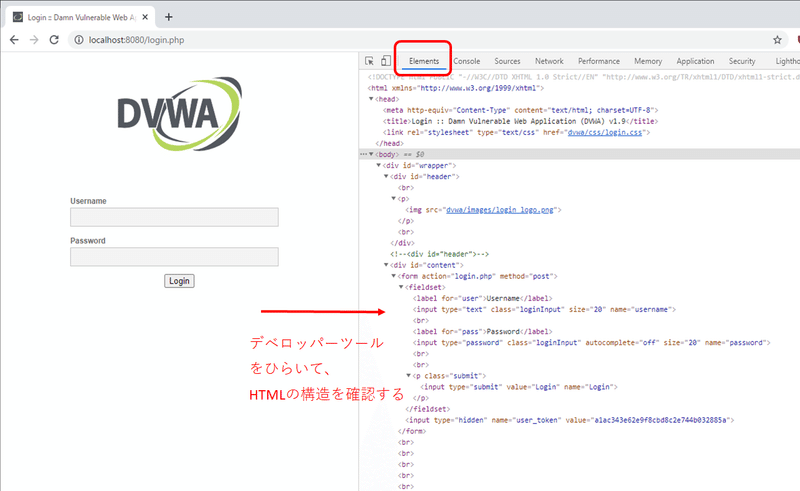Open the Application tab
This screenshot has height=491, width=800.
click(x=695, y=61)
